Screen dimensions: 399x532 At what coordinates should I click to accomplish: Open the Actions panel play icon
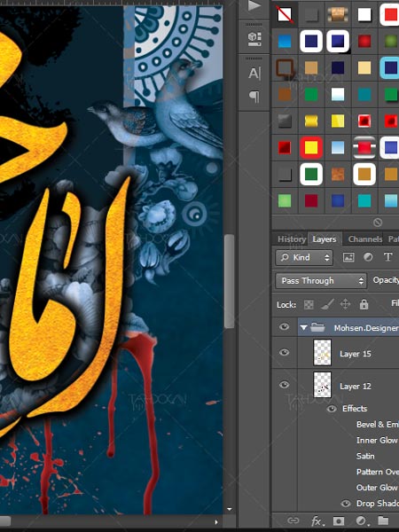coord(254,6)
